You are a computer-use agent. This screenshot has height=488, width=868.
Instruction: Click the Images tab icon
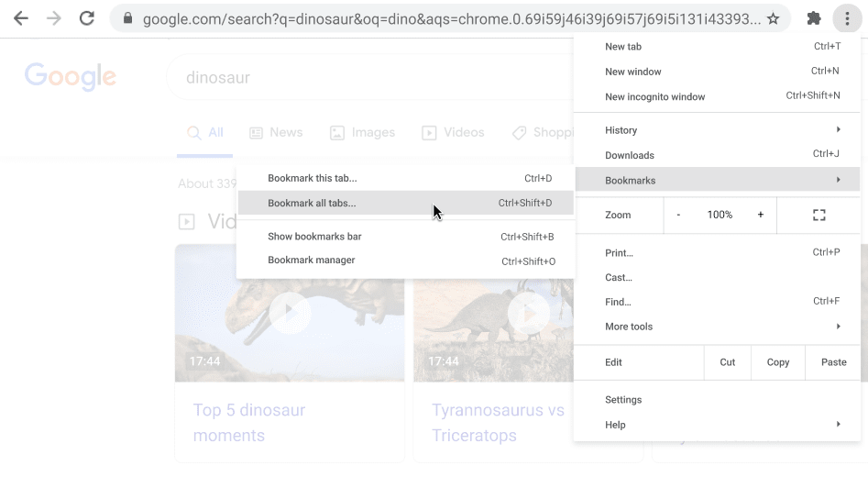(x=337, y=133)
